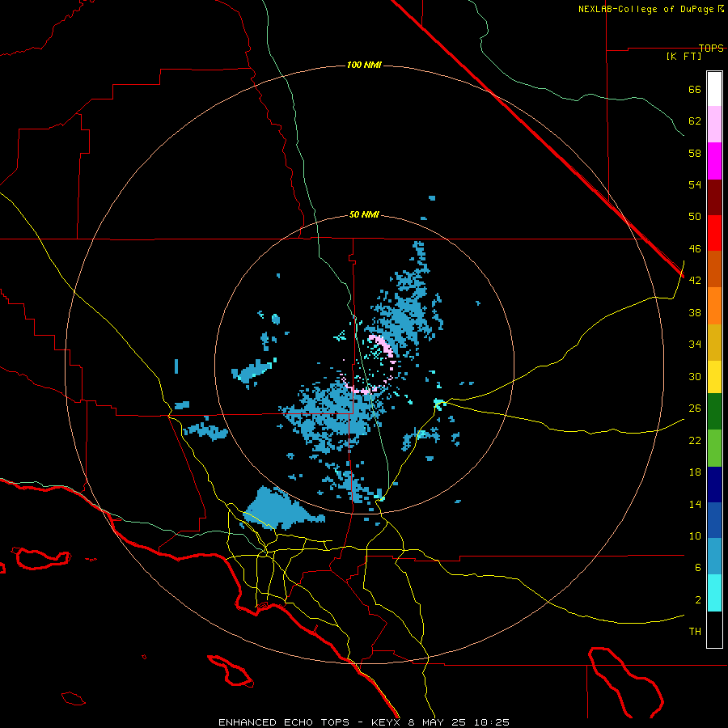Click the 22 value on legend scale
This screenshot has height=728, width=728.
coord(695,440)
